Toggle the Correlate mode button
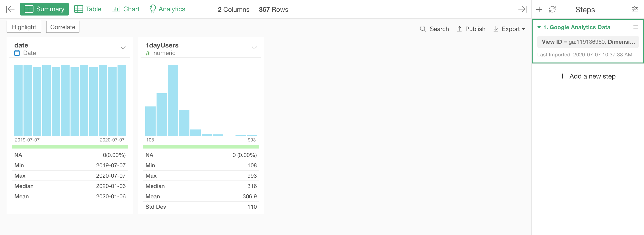 click(63, 27)
